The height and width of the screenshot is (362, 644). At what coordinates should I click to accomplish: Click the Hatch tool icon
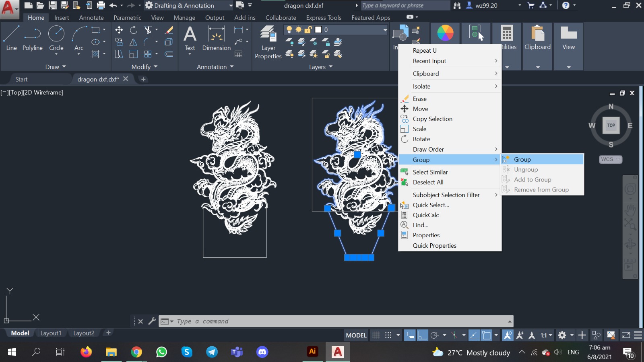point(95,54)
